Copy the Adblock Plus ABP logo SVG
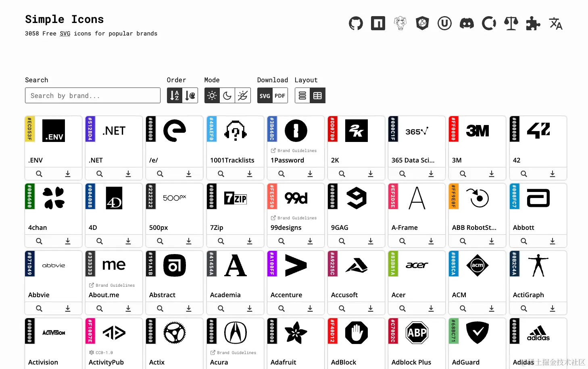Viewport: 588px width, 369px height. pos(417,333)
